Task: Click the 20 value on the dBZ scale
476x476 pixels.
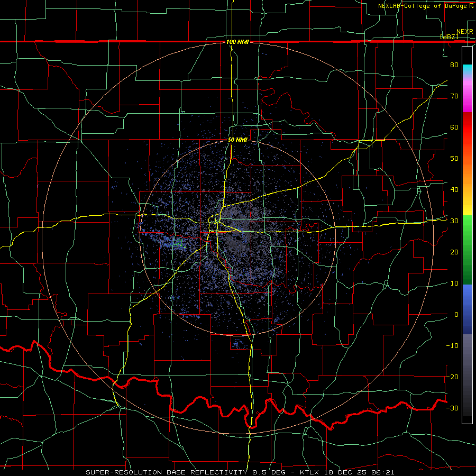Action: [x=454, y=252]
